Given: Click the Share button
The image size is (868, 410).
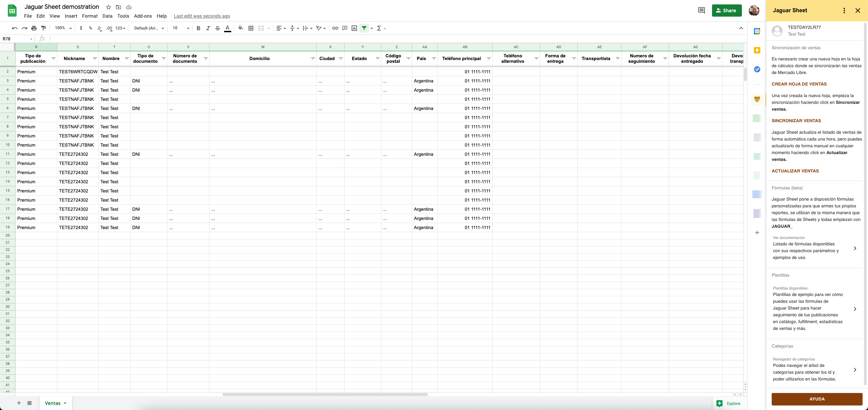Looking at the screenshot, I should (x=727, y=10).
